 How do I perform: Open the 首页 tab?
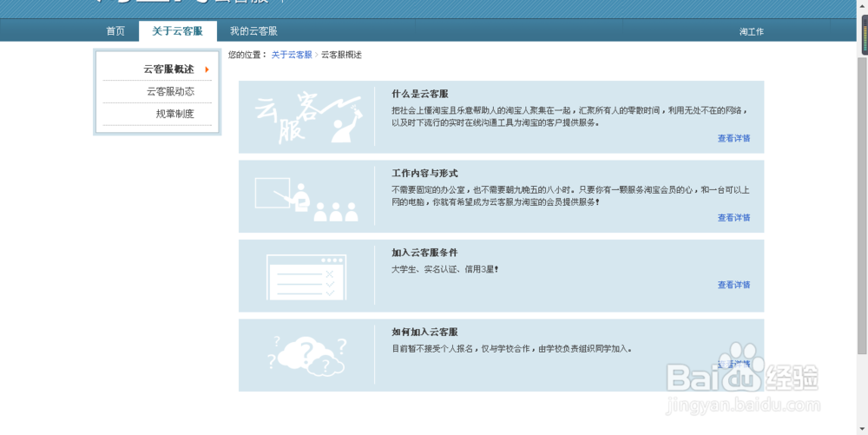click(115, 31)
